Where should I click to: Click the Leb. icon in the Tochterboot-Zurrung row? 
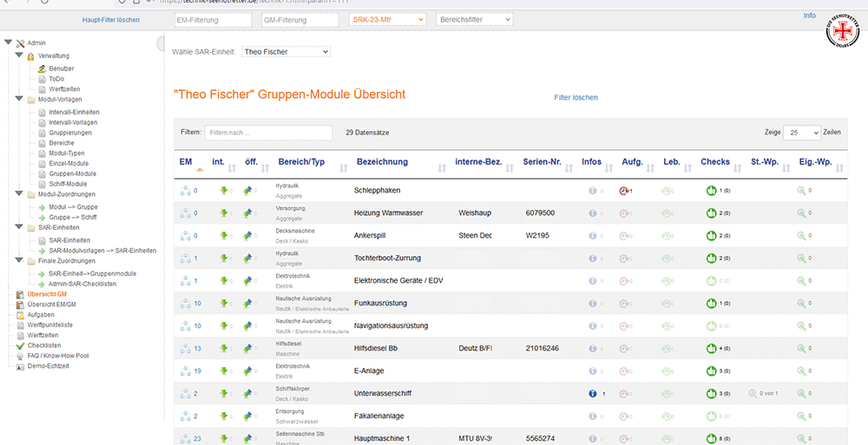[x=667, y=258]
